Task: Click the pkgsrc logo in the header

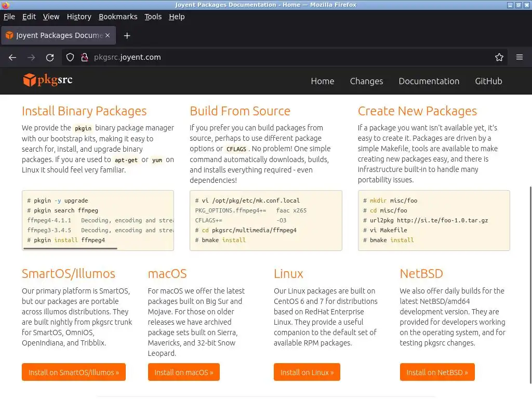Action: coord(47,81)
